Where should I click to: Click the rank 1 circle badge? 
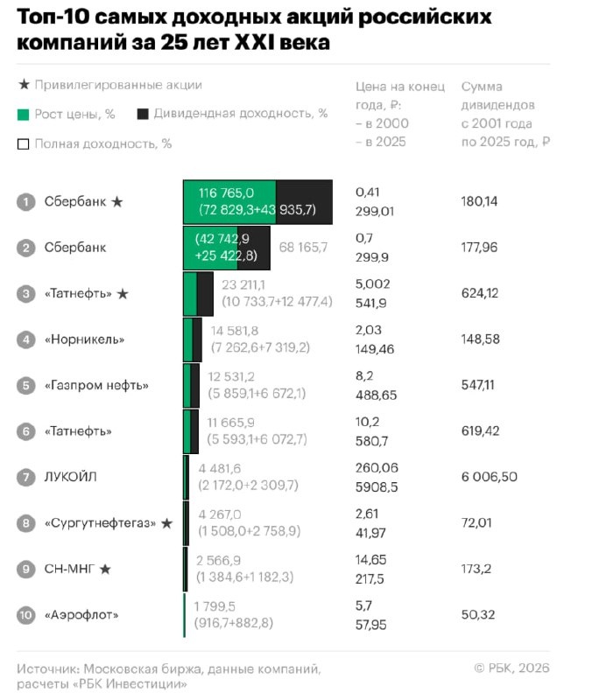pos(26,202)
